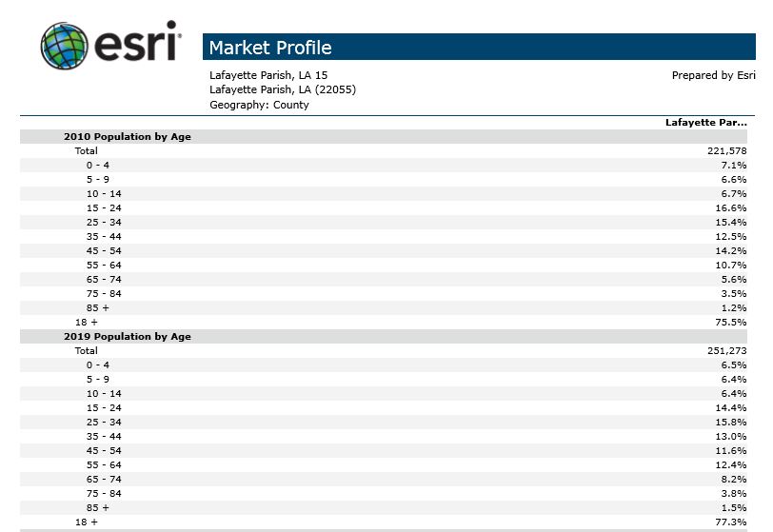The height and width of the screenshot is (532, 773).
Task: Click the 2010 total value 221,578
Action: tap(727, 151)
